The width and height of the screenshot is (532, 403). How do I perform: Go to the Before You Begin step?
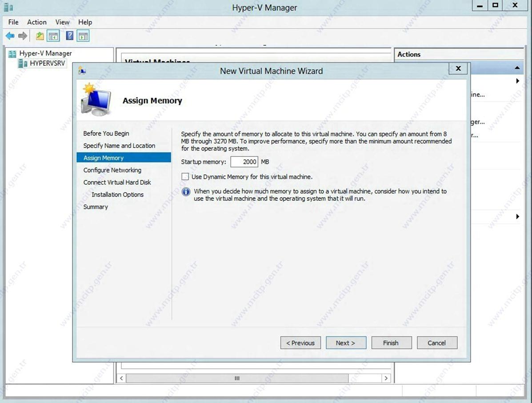pyautogui.click(x=106, y=133)
